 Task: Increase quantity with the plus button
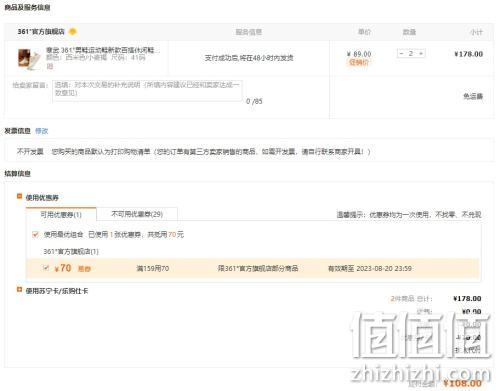click(421, 53)
